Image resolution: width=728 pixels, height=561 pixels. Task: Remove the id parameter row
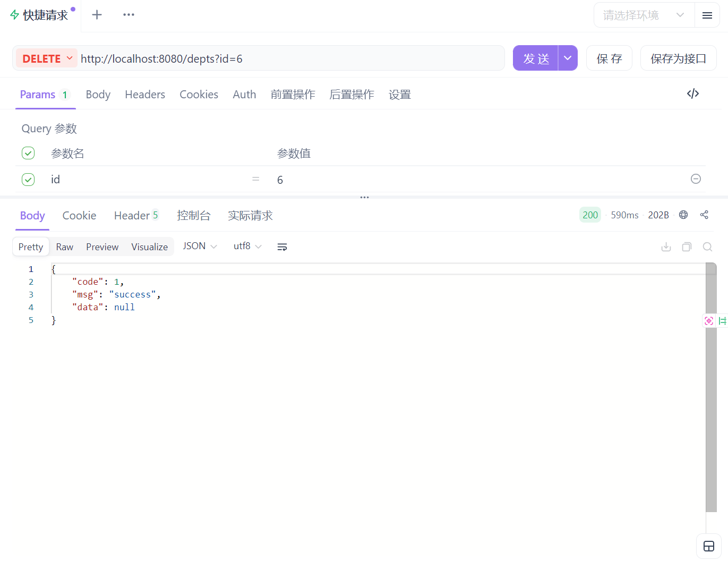click(x=696, y=179)
